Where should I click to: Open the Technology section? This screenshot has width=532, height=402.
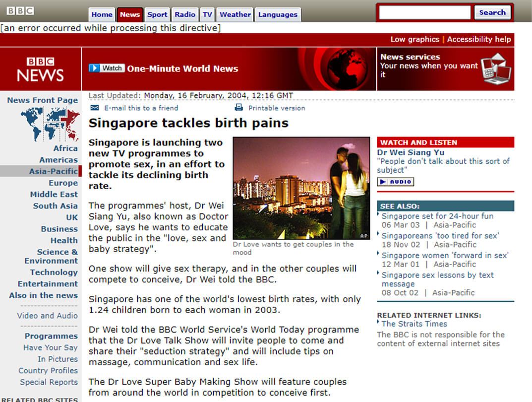tap(54, 272)
